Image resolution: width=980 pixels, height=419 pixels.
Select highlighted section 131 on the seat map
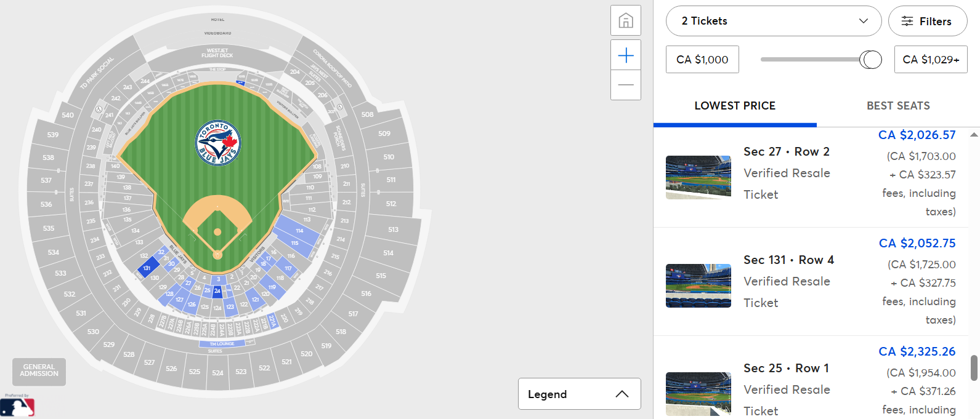pos(147,268)
